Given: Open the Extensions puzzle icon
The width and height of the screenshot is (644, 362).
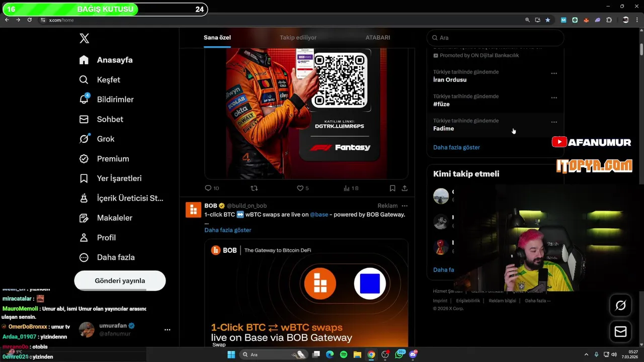Looking at the screenshot, I should pos(609,20).
